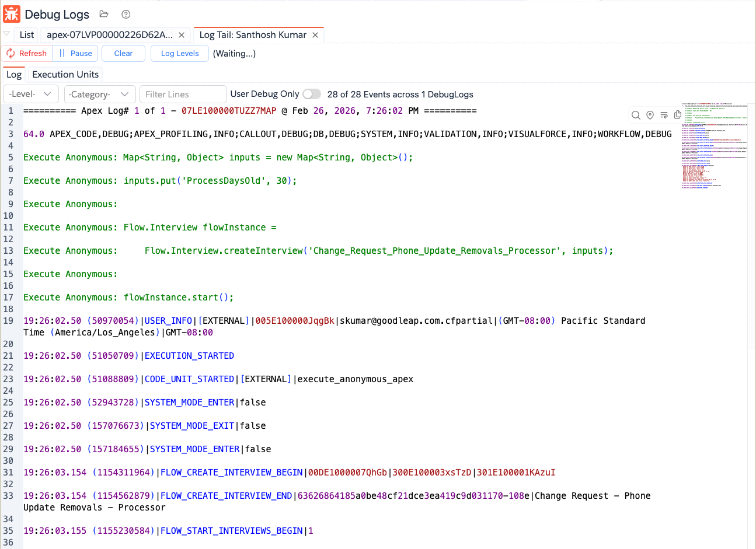The width and height of the screenshot is (756, 549).
Task: Expand the -Category- dropdown
Action: coord(98,94)
